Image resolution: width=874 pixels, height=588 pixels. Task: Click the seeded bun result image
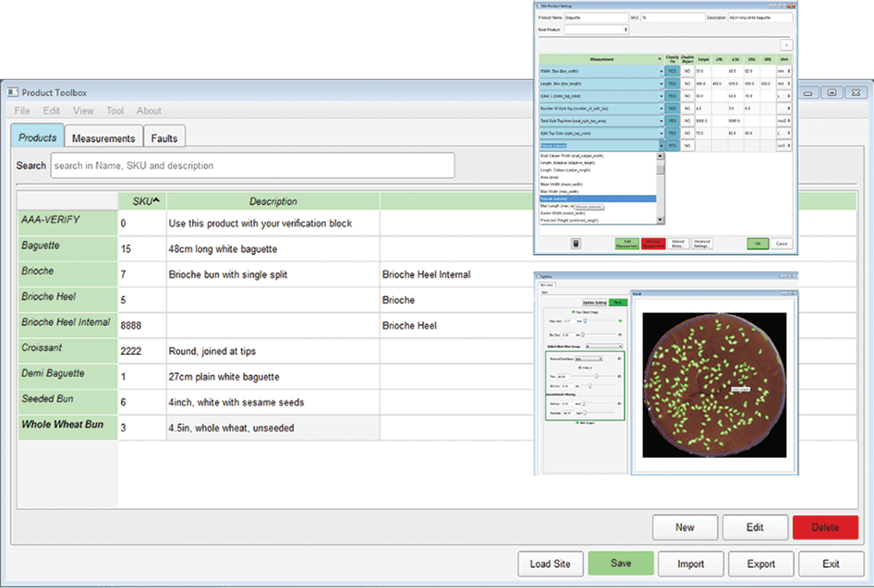click(715, 385)
